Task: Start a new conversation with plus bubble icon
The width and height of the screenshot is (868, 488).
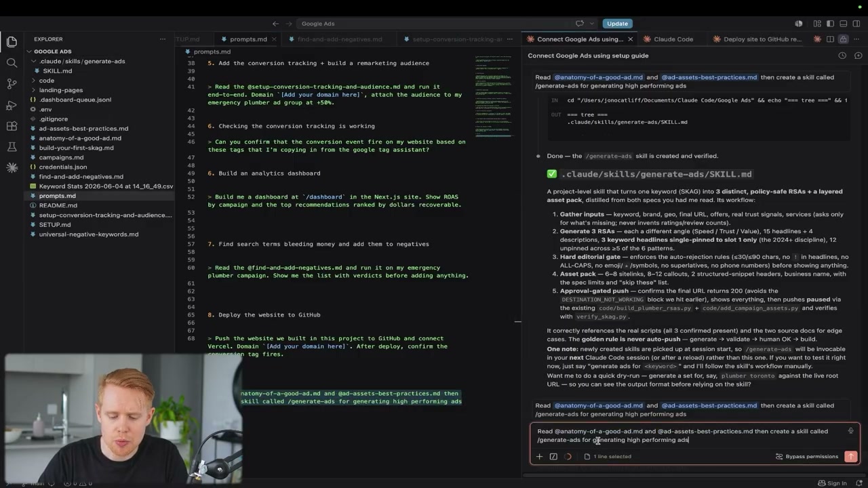Action: coord(857,56)
